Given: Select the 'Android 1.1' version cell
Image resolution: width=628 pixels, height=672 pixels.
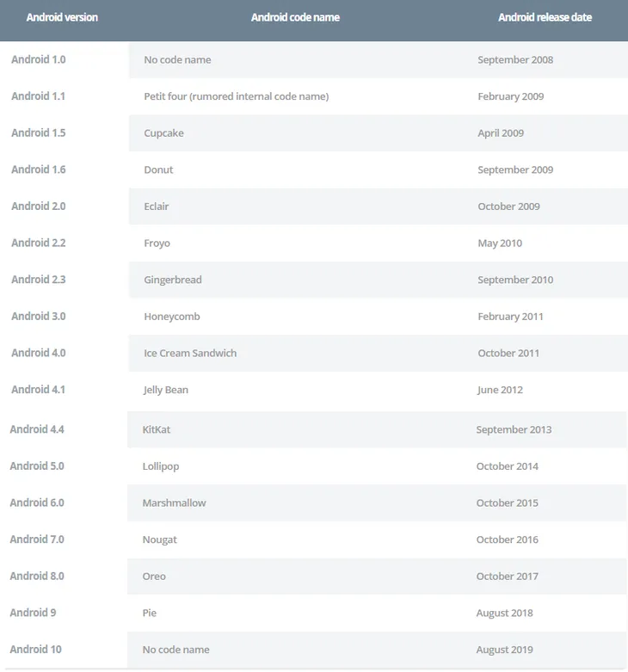Looking at the screenshot, I should tap(38, 96).
